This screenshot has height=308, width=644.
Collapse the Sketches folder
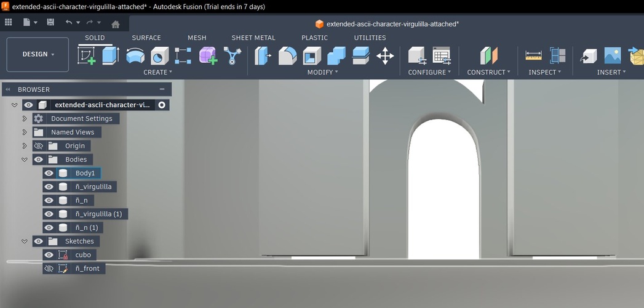25,241
